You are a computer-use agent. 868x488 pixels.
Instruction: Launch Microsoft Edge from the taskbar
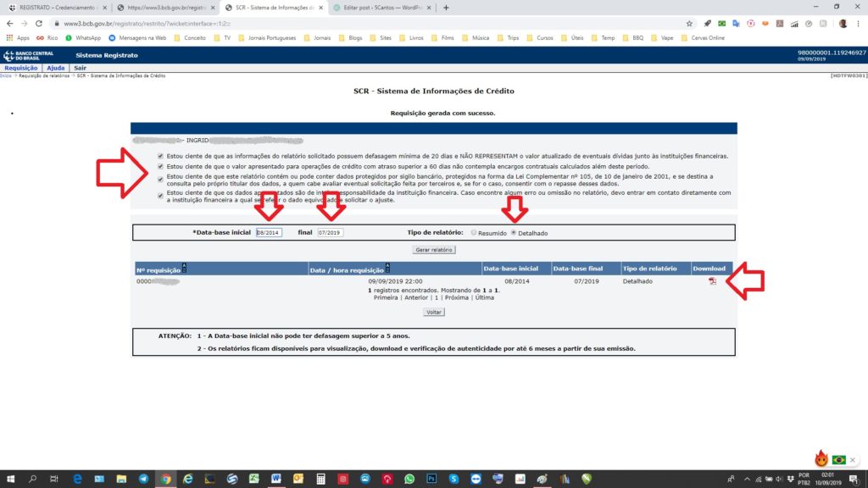pos(77,479)
